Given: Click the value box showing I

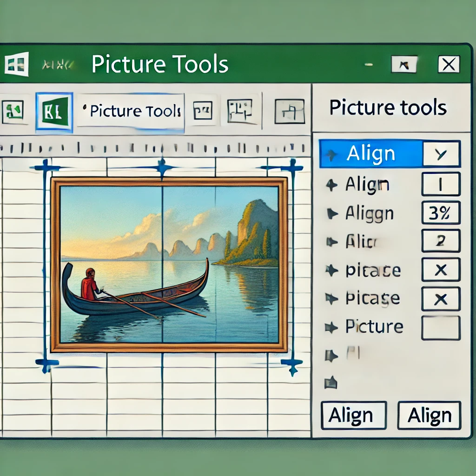Looking at the screenshot, I should tap(441, 184).
